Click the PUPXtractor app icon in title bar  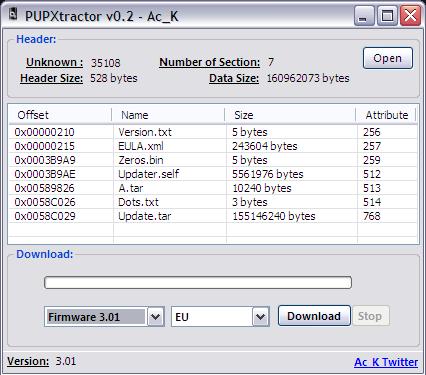(x=13, y=14)
